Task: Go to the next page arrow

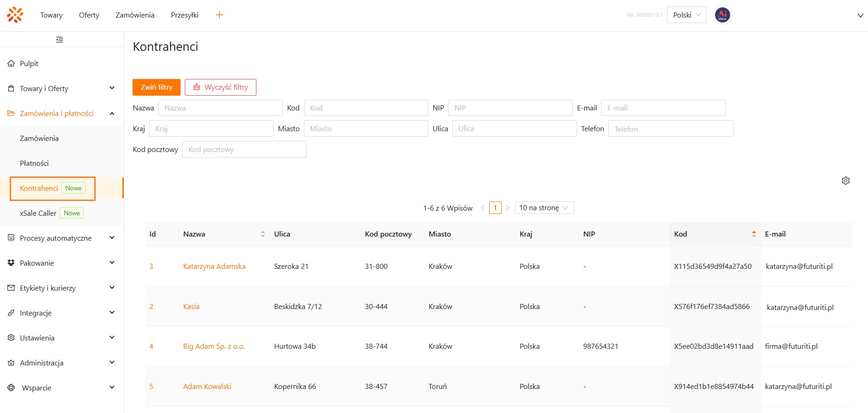Action: pos(507,208)
